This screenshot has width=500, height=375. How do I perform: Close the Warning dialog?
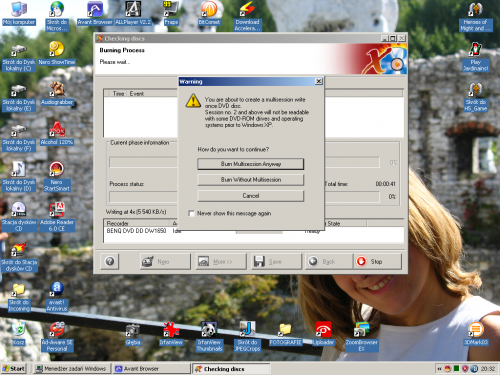[x=319, y=81]
